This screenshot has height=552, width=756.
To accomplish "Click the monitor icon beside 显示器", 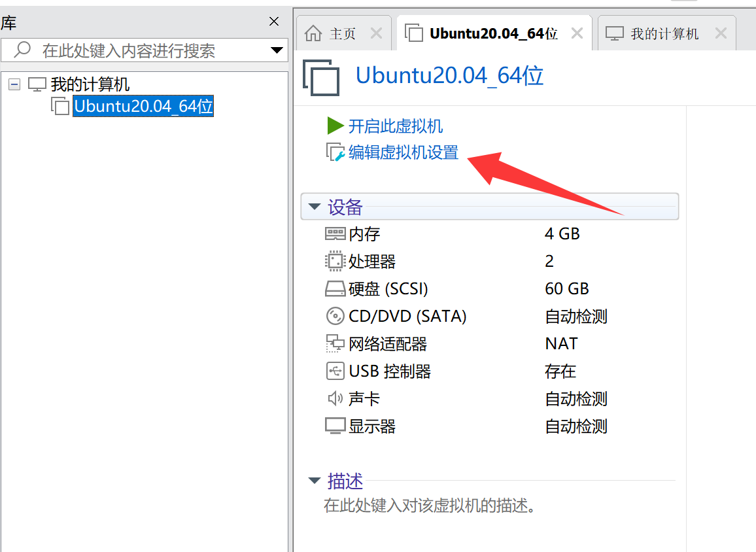I will pyautogui.click(x=335, y=426).
